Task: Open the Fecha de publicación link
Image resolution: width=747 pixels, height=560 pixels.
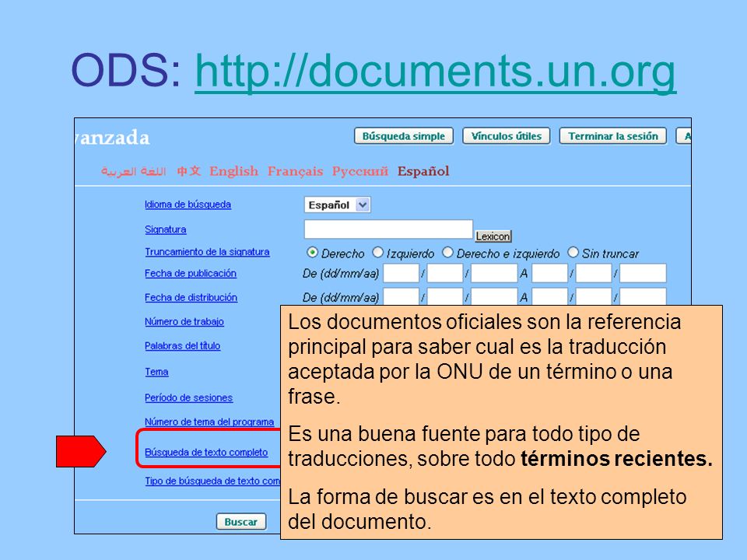Action: coord(191,273)
